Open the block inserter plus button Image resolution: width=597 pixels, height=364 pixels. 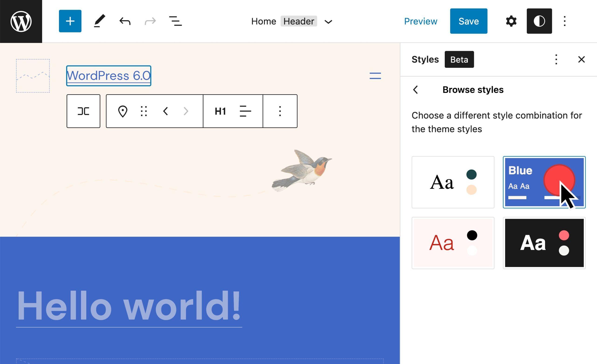pos(70,21)
